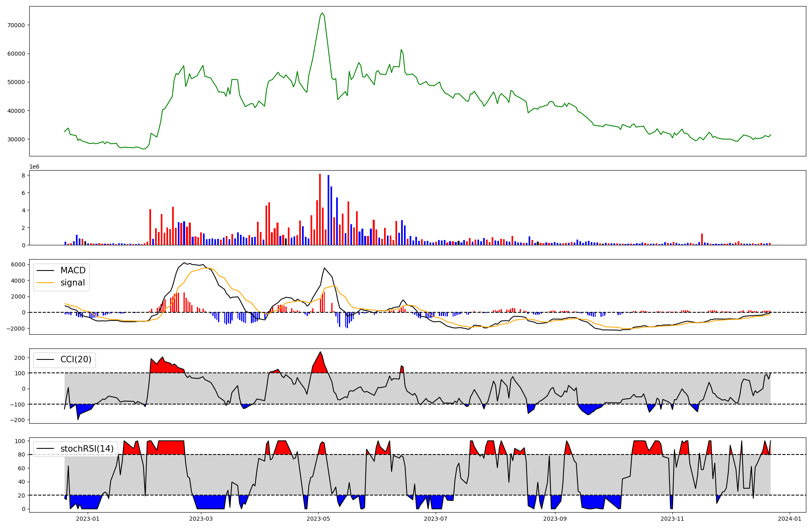
Task: Click the 200 tick on the CCI axis
Action: point(20,358)
